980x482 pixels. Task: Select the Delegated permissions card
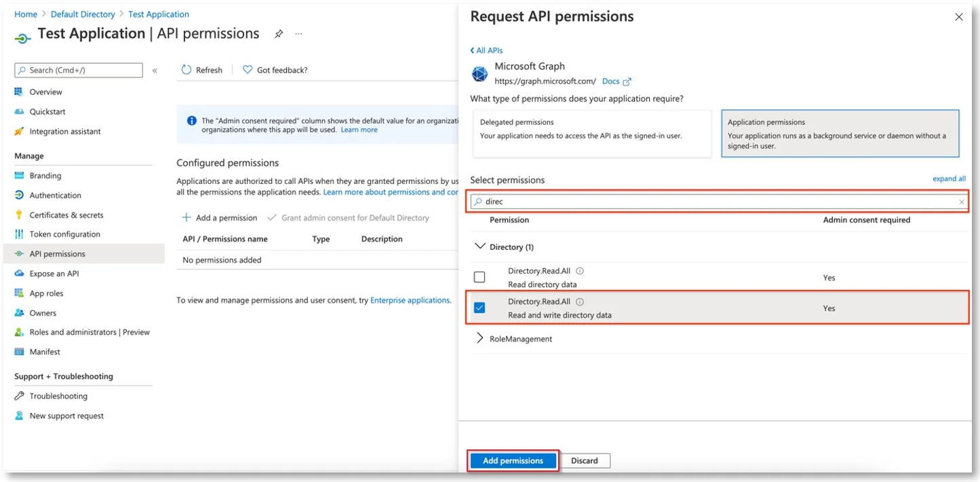(x=591, y=134)
